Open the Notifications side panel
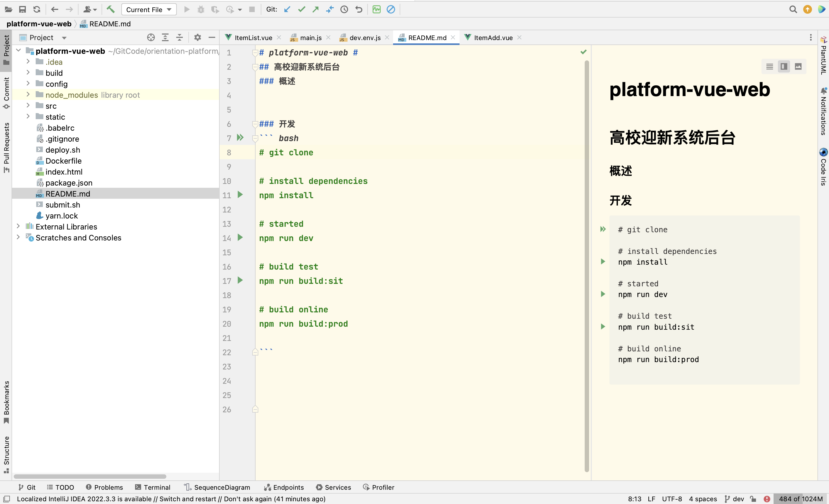The image size is (829, 504). [x=823, y=111]
